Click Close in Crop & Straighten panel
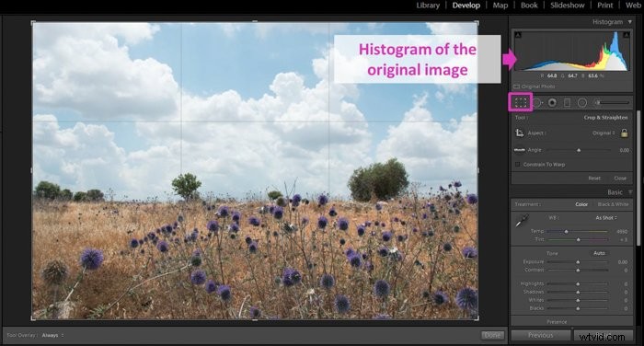The width and height of the screenshot is (644, 346). (x=620, y=178)
